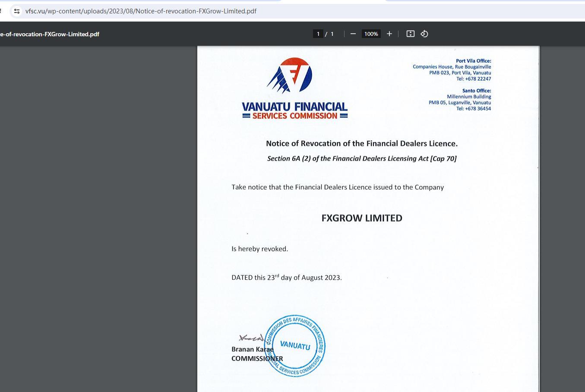Click the fit to page icon
585x392 pixels.
pos(410,34)
